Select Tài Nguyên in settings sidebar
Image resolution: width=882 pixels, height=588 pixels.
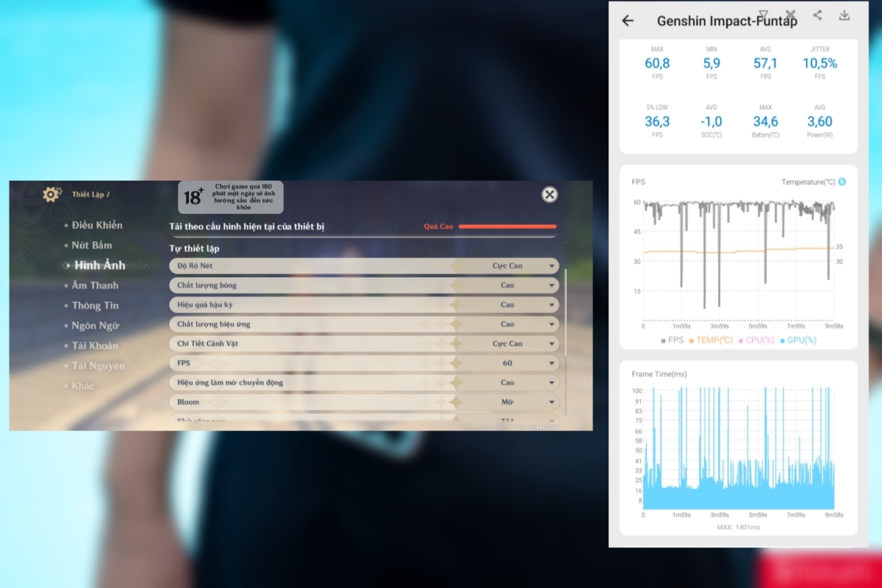pos(98,365)
